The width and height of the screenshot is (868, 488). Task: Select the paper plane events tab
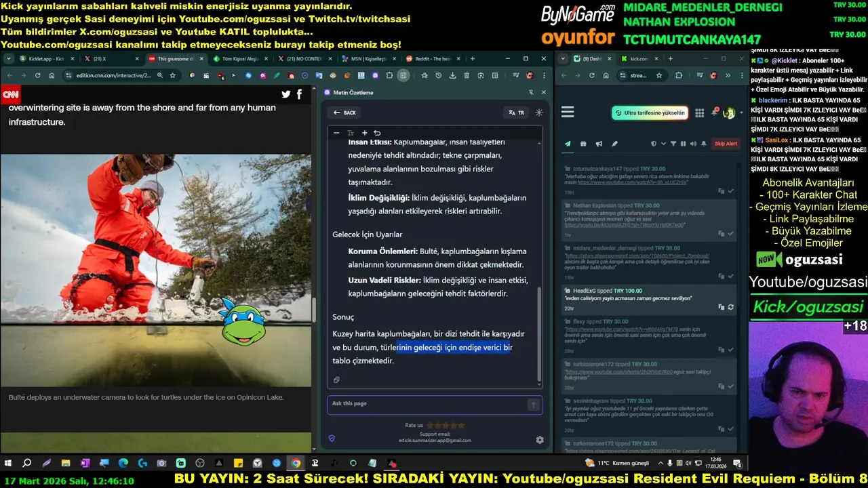pyautogui.click(x=568, y=144)
